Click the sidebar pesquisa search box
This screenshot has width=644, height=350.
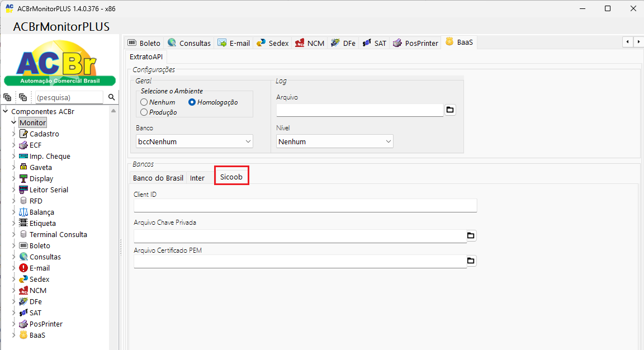tap(68, 97)
